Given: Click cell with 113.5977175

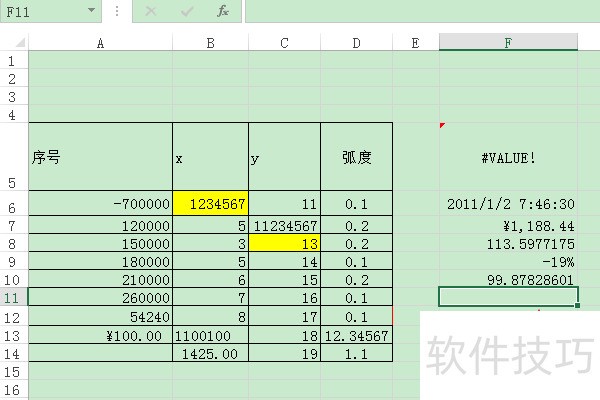Looking at the screenshot, I should pos(508,243).
